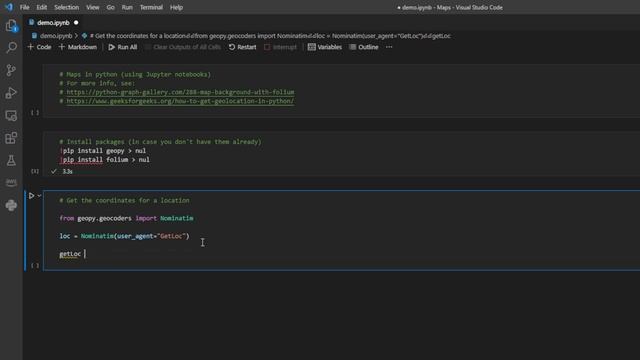The width and height of the screenshot is (640, 360).
Task: Open Testing flask view
Action: point(11,160)
